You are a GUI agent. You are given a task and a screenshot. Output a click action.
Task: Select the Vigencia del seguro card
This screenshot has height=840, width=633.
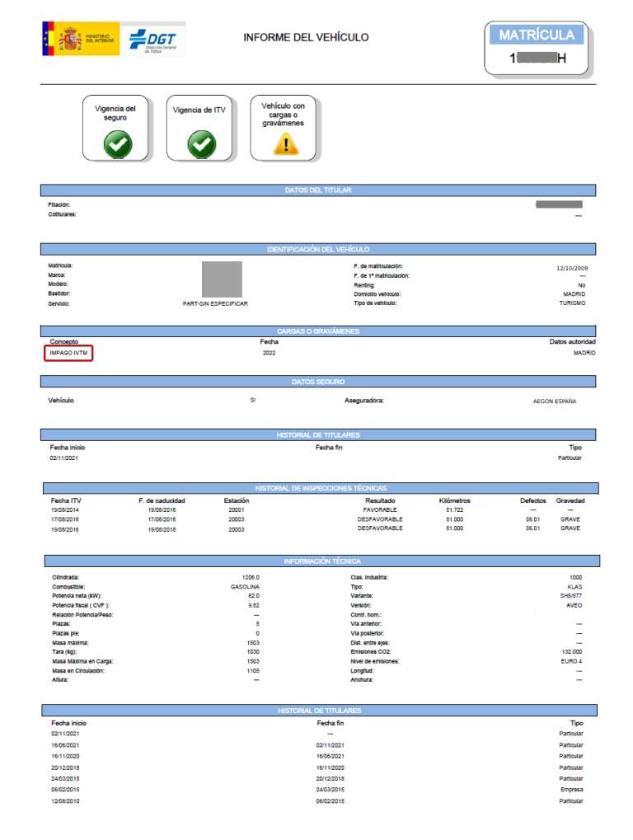click(115, 128)
